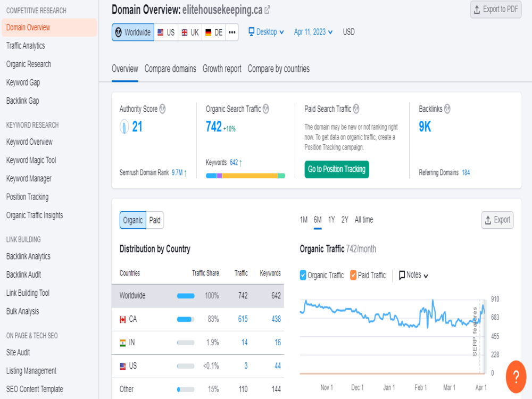Click the US flag in the country table
532x399 pixels.
pyautogui.click(x=123, y=366)
